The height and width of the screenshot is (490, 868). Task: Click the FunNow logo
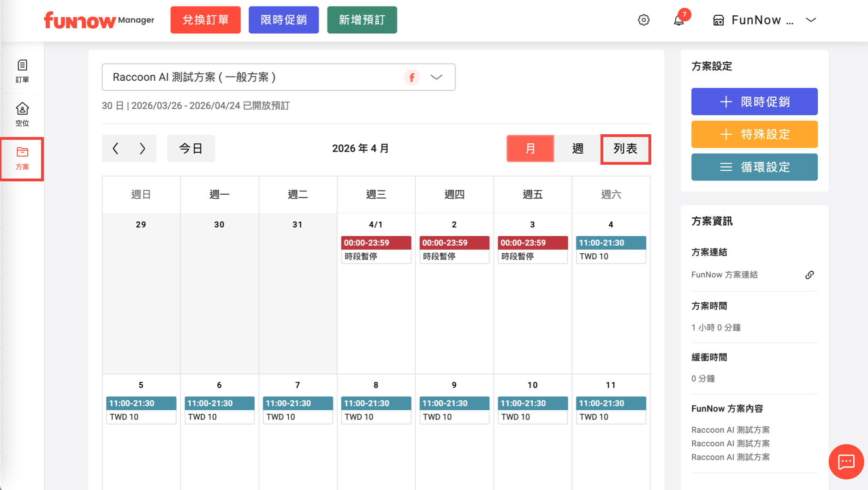(x=80, y=20)
